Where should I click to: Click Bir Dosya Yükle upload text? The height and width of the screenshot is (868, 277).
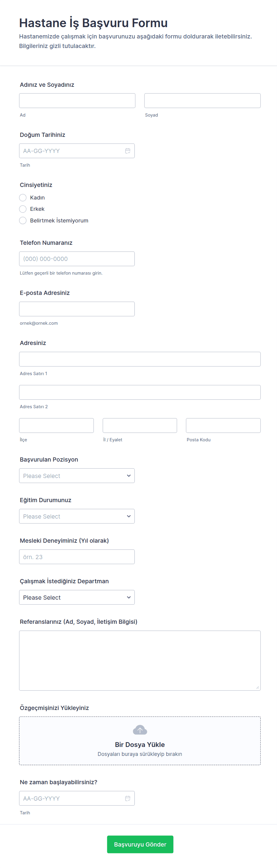pos(140,744)
